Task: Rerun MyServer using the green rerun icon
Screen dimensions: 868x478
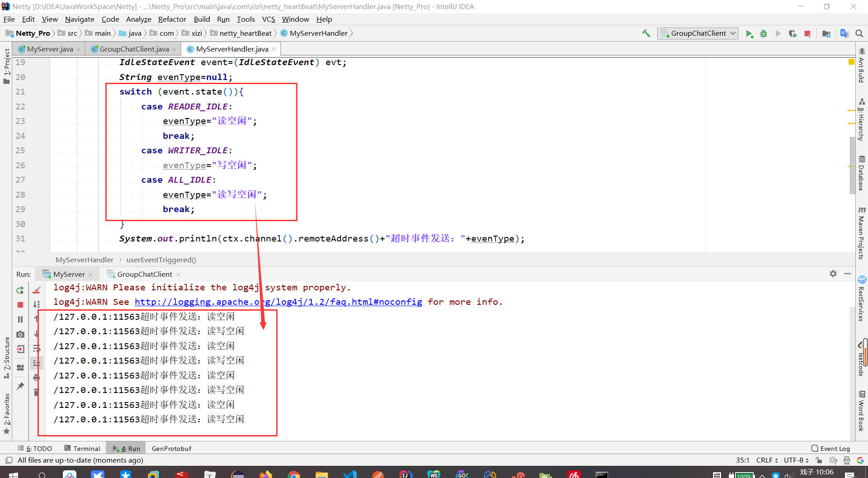Action: 20,290
